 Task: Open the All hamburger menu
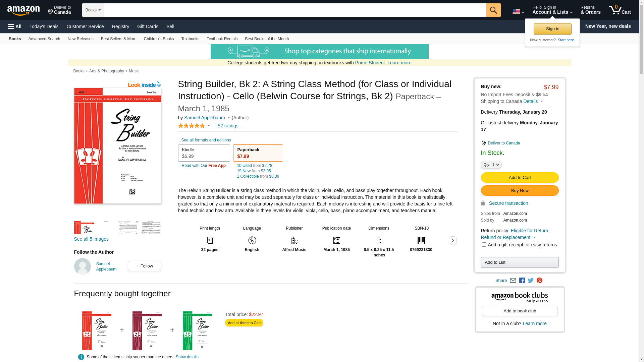pyautogui.click(x=15, y=26)
